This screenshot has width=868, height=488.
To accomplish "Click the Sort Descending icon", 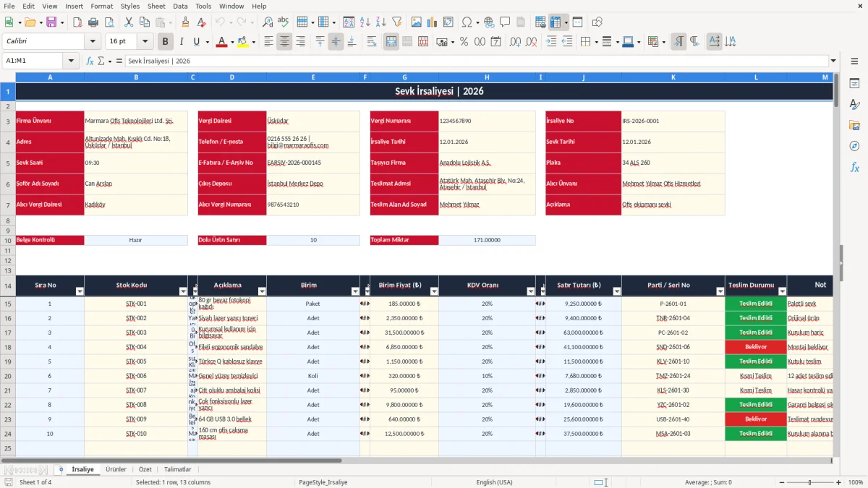I will 380,22.
